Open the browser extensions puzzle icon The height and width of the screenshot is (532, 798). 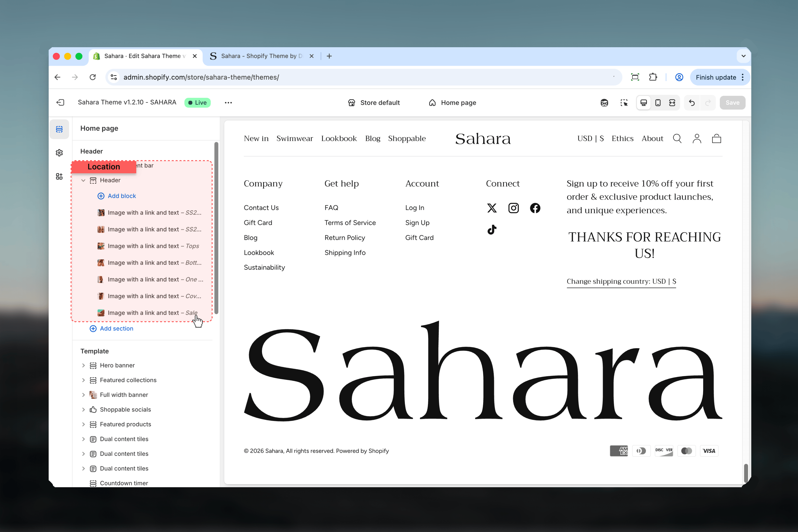653,77
